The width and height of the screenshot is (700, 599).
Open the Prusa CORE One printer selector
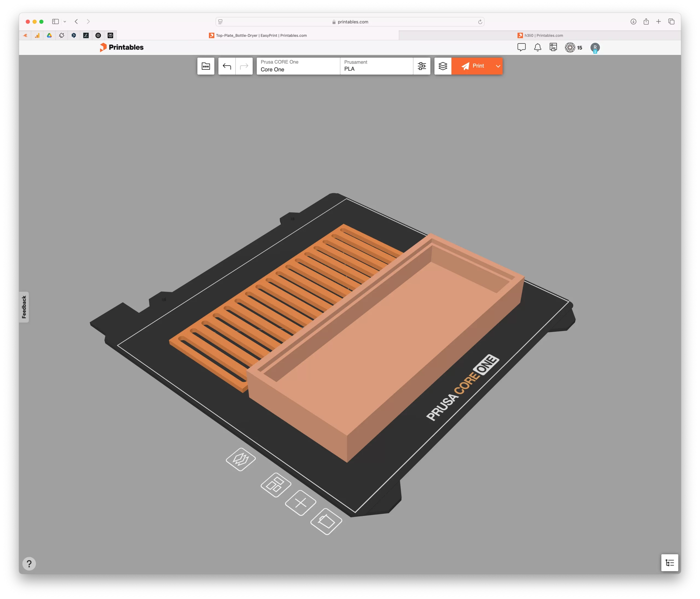click(298, 66)
